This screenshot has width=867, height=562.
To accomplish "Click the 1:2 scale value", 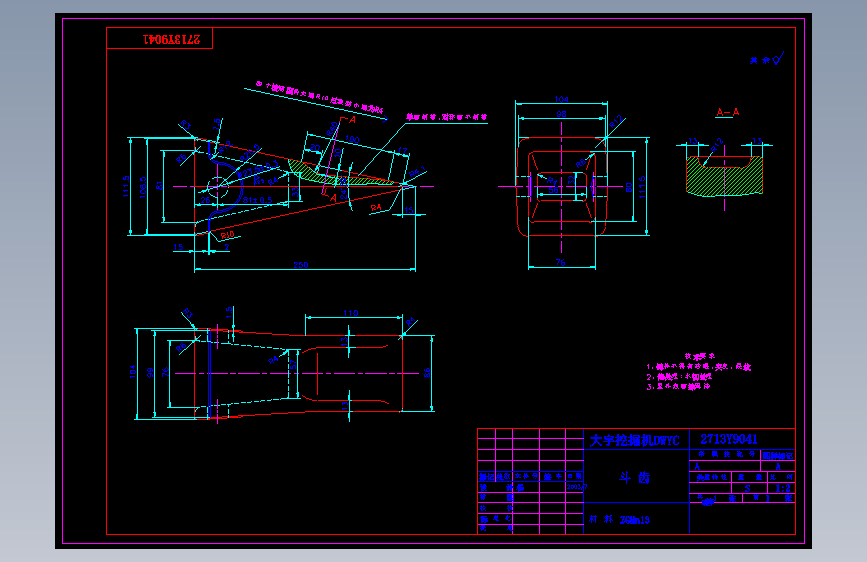I will pos(782,488).
